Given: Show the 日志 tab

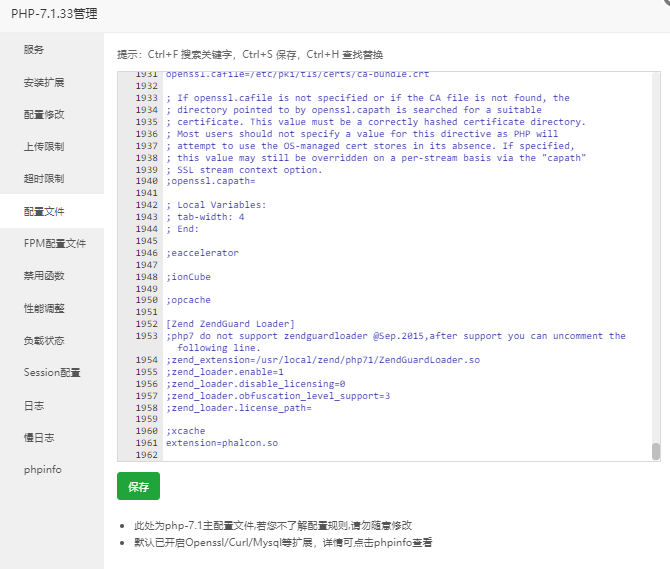Looking at the screenshot, I should (x=34, y=405).
